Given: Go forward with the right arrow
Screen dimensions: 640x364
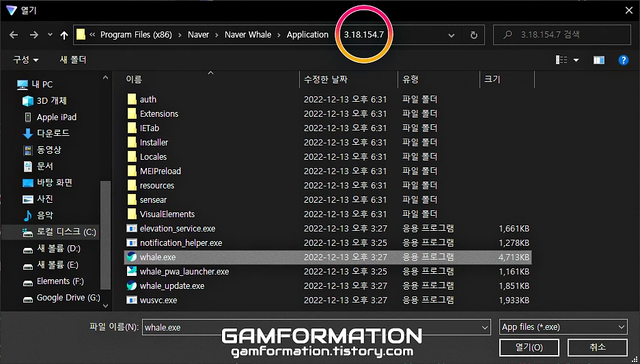Looking at the screenshot, I should coord(33,35).
